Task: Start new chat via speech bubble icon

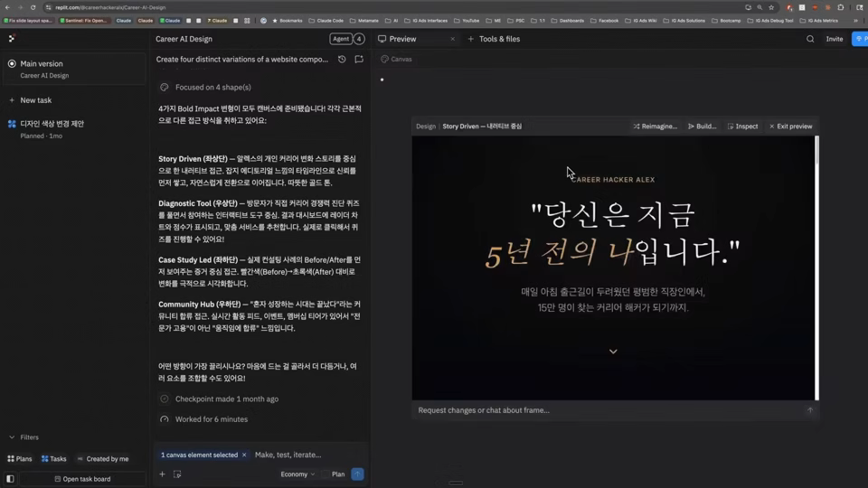Action: coord(359,60)
